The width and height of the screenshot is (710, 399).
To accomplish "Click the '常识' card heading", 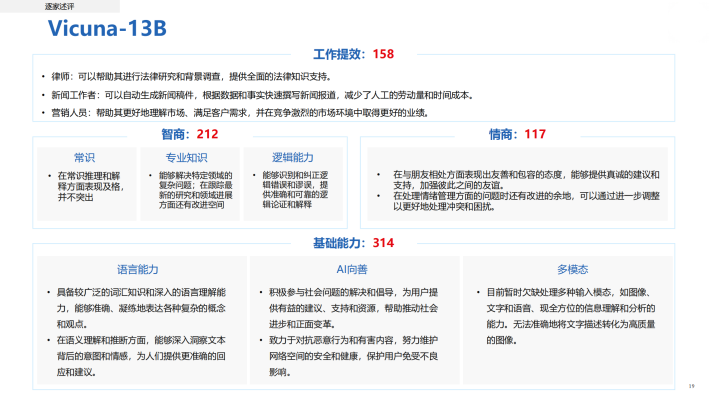I will (85, 158).
